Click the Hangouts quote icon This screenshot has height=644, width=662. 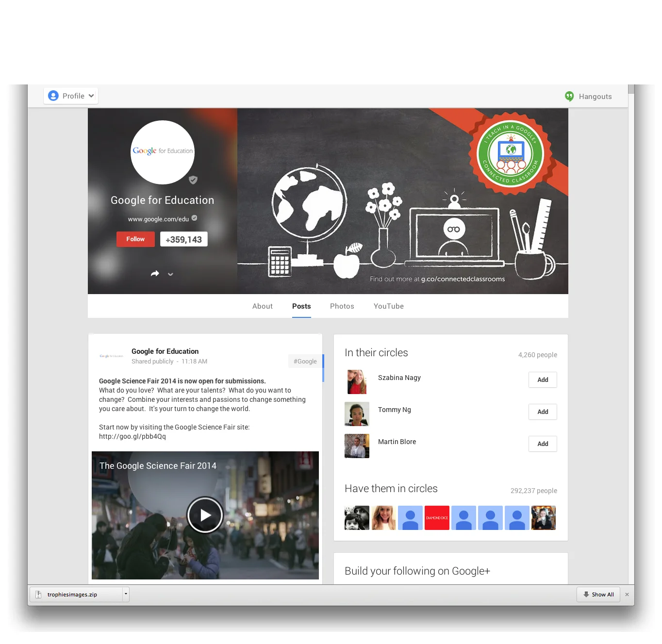pyautogui.click(x=569, y=97)
